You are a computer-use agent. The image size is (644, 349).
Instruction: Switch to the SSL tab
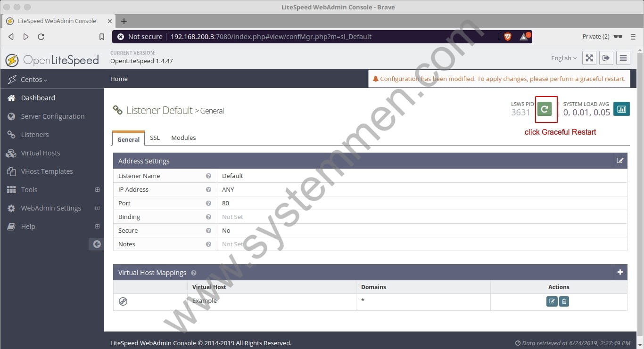(x=155, y=138)
